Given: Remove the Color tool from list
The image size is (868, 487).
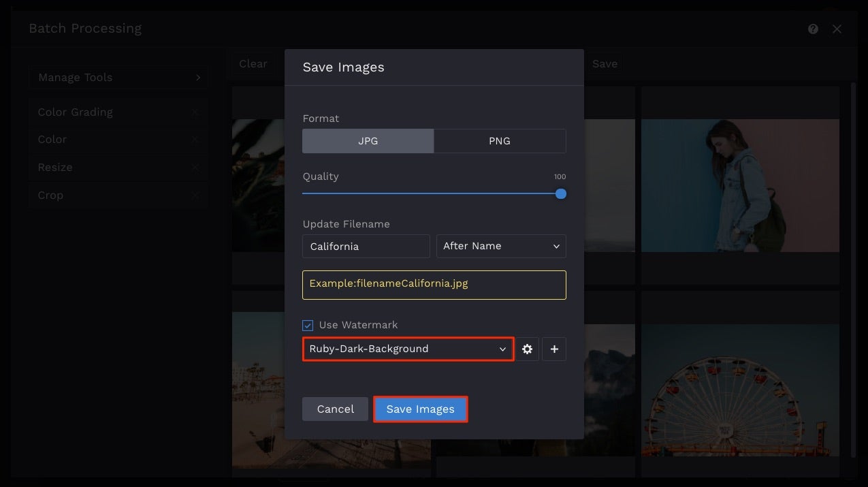Looking at the screenshot, I should tap(195, 140).
